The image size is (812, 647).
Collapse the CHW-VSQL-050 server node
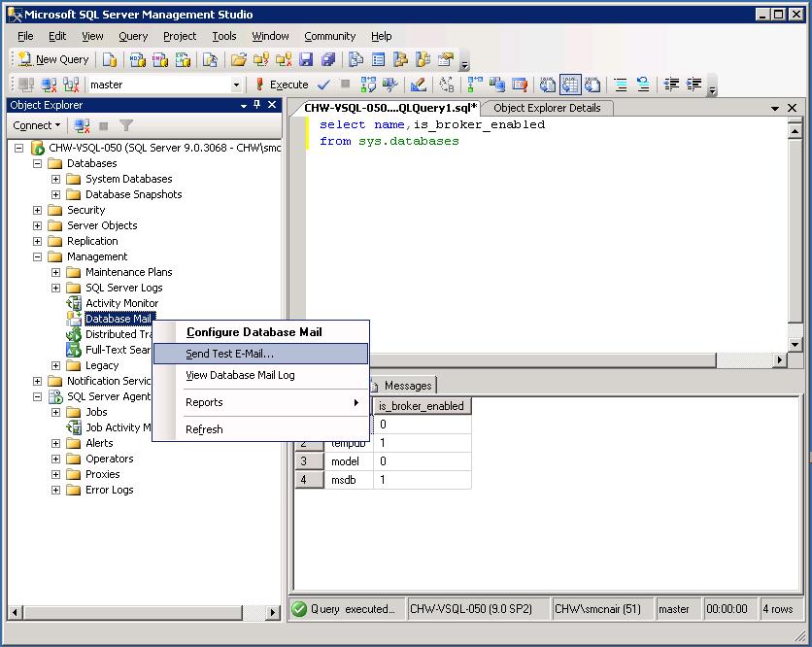[18, 149]
